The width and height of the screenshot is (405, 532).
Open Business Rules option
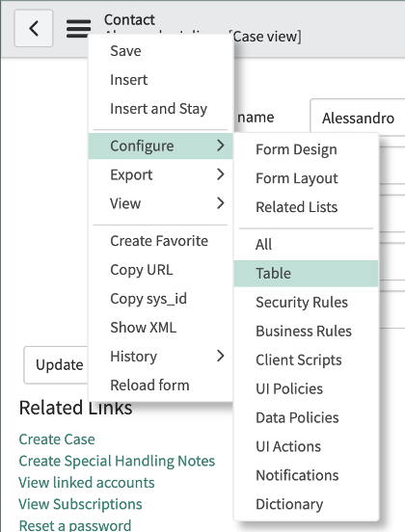tap(306, 332)
